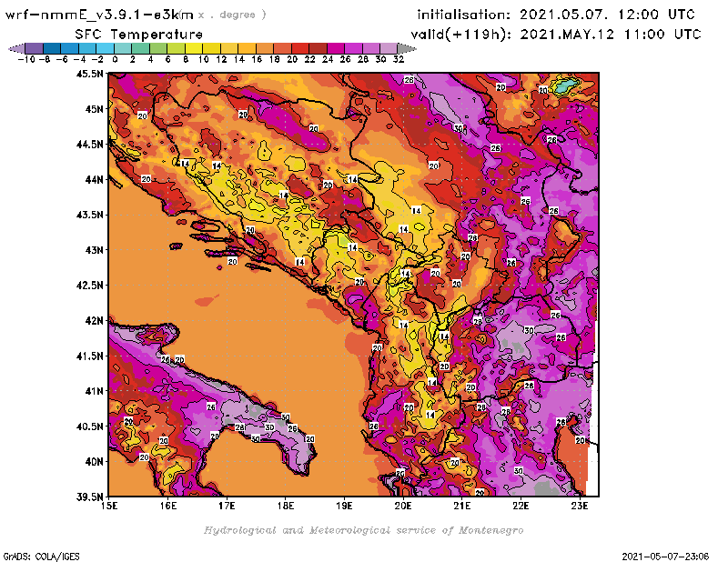Click the 45.5N latitude label

[x=89, y=74]
